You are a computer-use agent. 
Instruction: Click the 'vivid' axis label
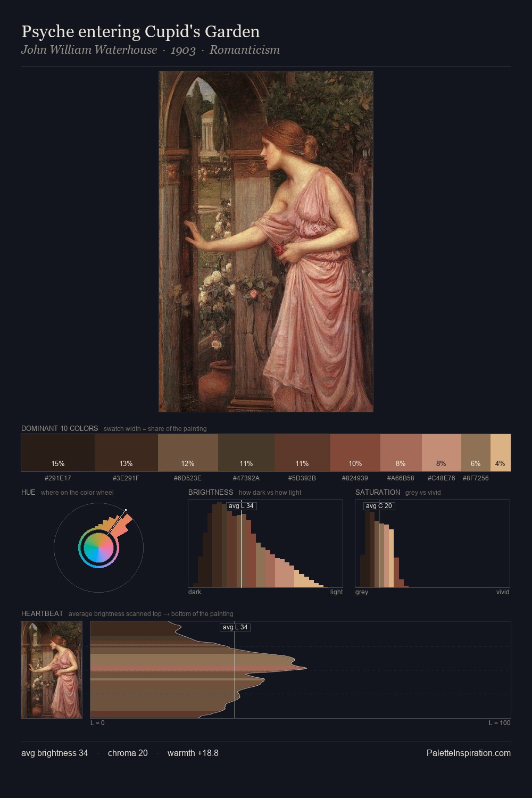[503, 592]
